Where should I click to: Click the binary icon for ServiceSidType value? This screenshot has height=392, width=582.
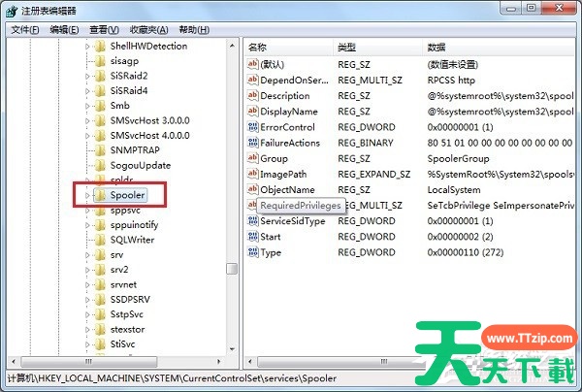pyautogui.click(x=253, y=221)
